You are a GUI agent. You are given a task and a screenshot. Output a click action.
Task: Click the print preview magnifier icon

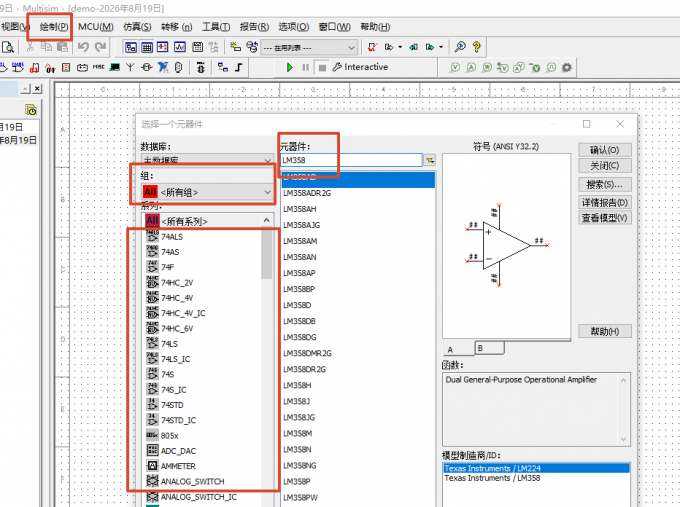click(8, 47)
